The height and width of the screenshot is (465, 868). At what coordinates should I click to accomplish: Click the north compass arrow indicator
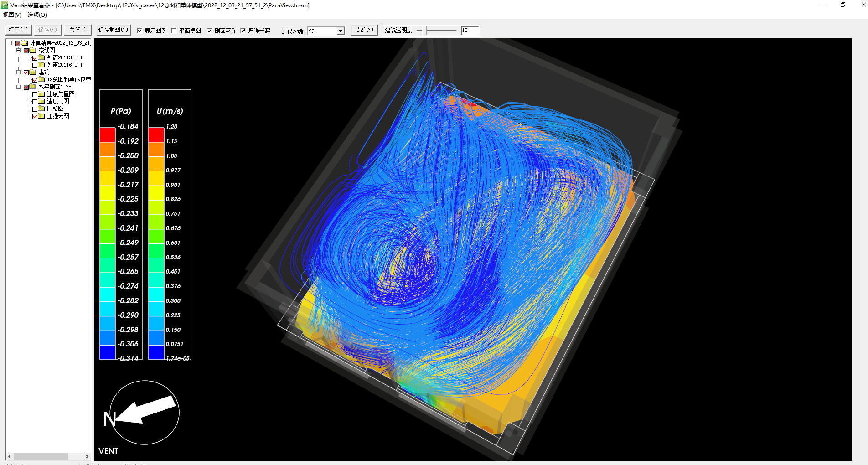pyautogui.click(x=145, y=412)
